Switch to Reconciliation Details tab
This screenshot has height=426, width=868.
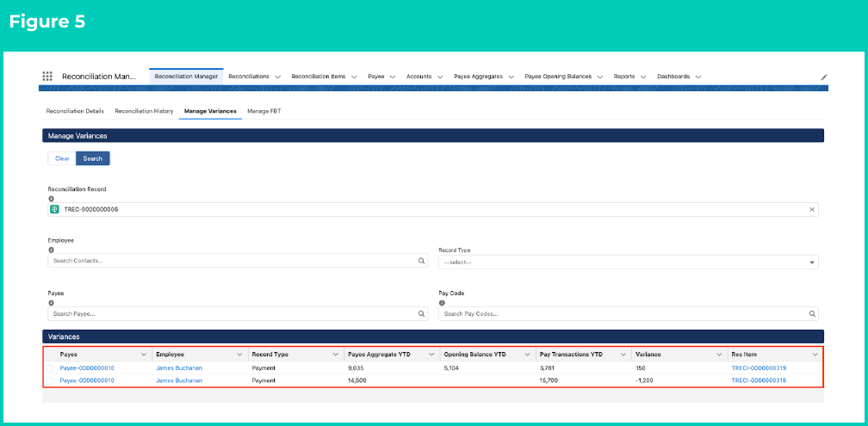point(75,111)
